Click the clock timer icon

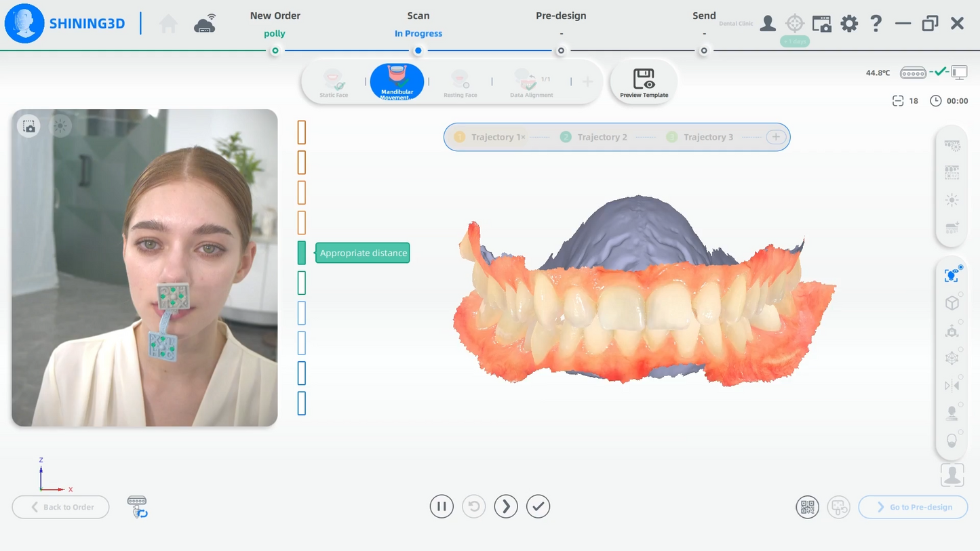tap(936, 101)
